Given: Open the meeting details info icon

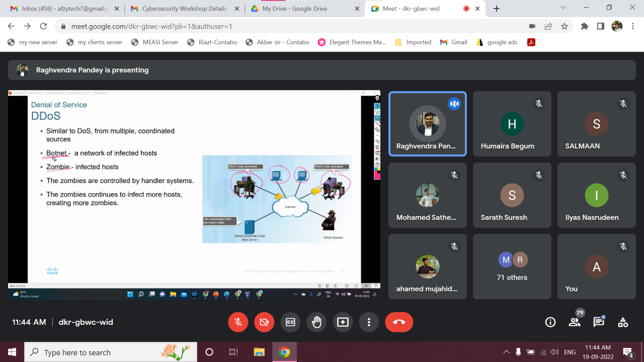Looking at the screenshot, I should coord(550,322).
